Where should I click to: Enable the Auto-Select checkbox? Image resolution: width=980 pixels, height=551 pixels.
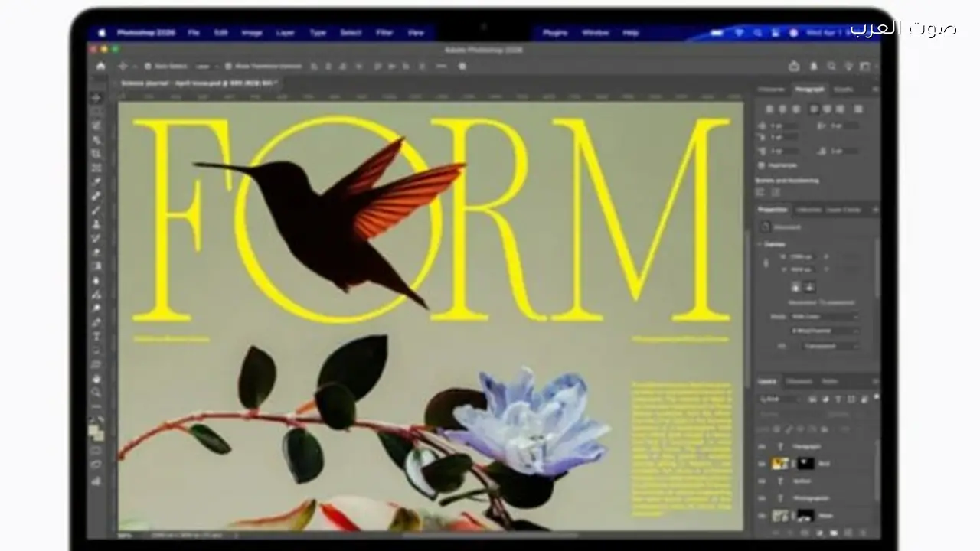tap(149, 67)
